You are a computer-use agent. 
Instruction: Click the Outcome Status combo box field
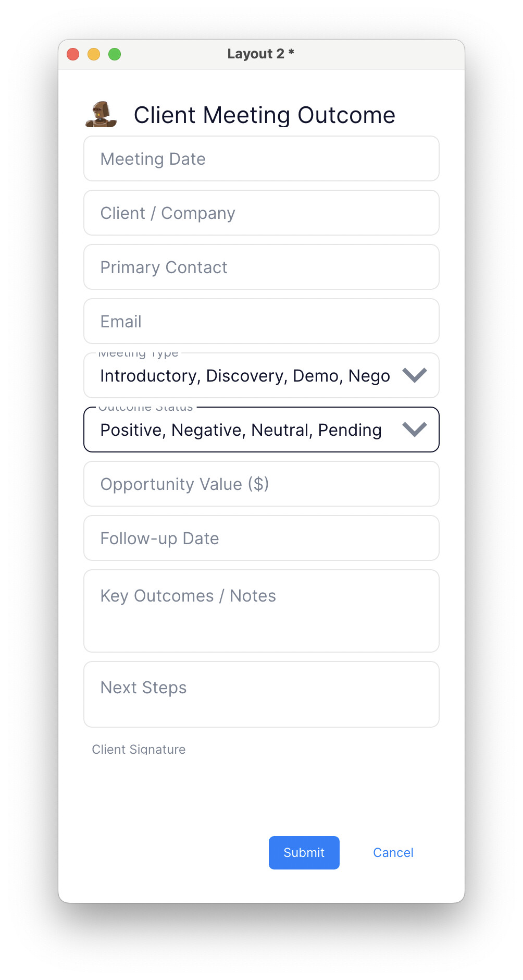[x=245, y=430]
